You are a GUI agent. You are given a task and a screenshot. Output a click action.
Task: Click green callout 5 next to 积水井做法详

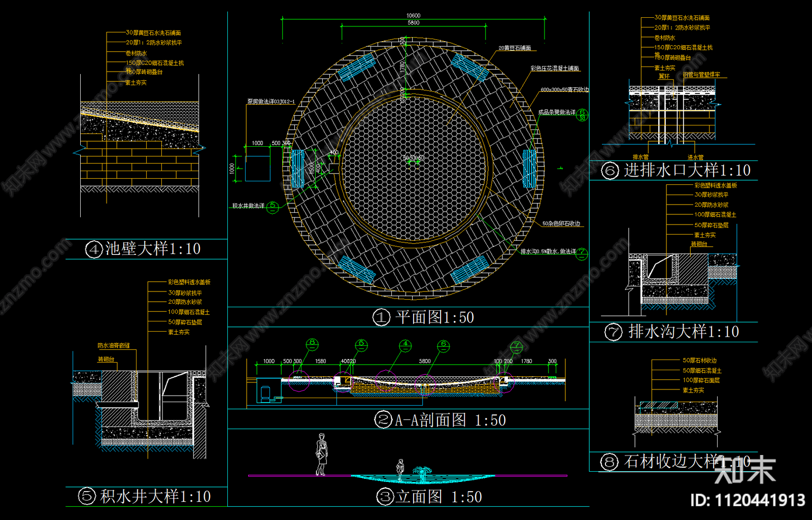273,207
